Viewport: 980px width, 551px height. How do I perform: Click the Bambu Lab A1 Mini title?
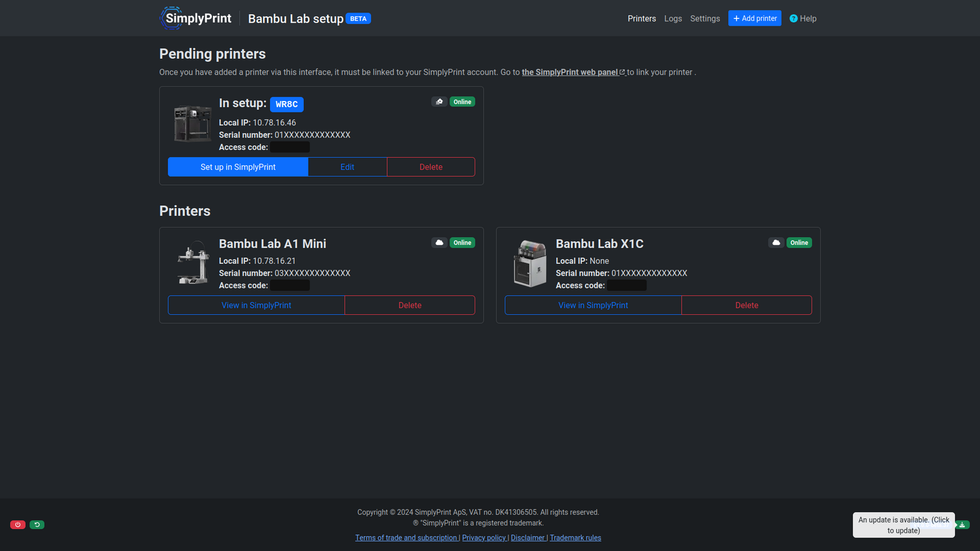tap(273, 244)
